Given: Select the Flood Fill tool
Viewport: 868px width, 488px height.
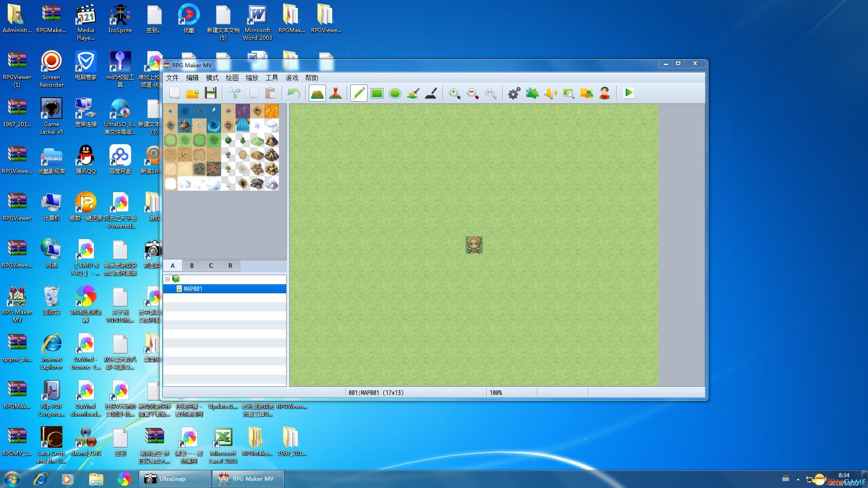Looking at the screenshot, I should click(x=413, y=93).
